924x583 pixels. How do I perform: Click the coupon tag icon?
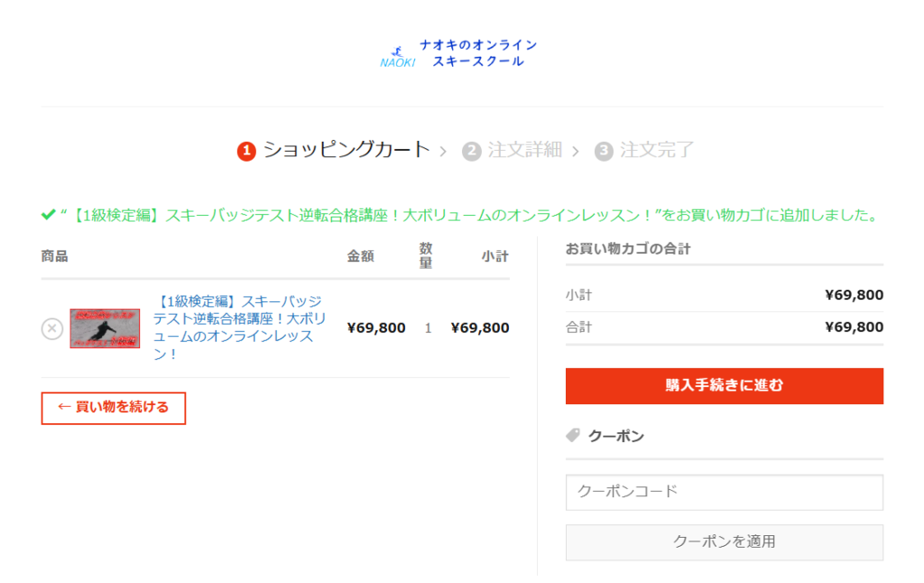(x=573, y=436)
